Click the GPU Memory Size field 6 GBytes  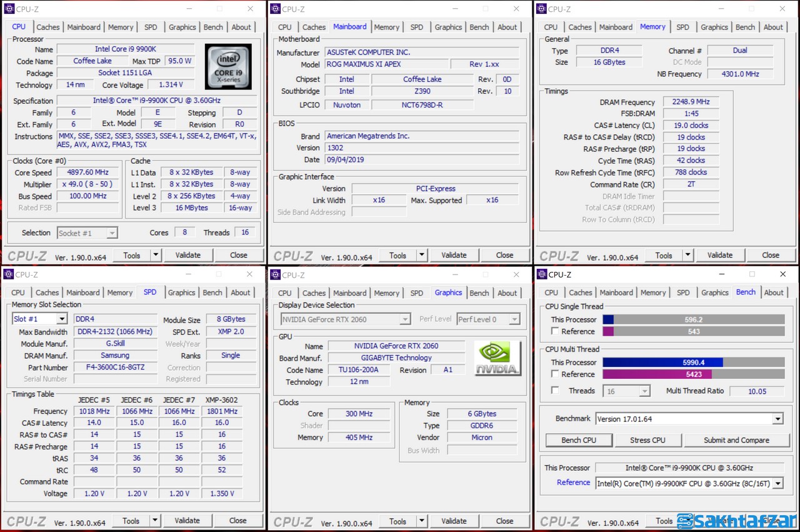pos(482,414)
